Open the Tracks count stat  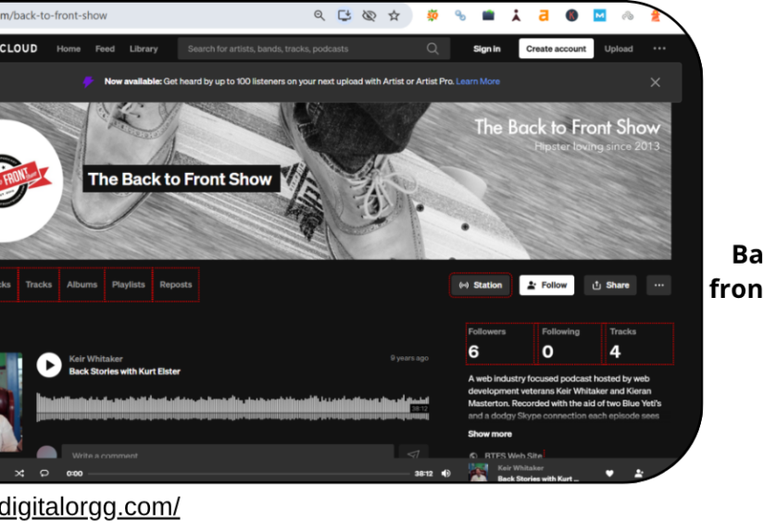639,343
